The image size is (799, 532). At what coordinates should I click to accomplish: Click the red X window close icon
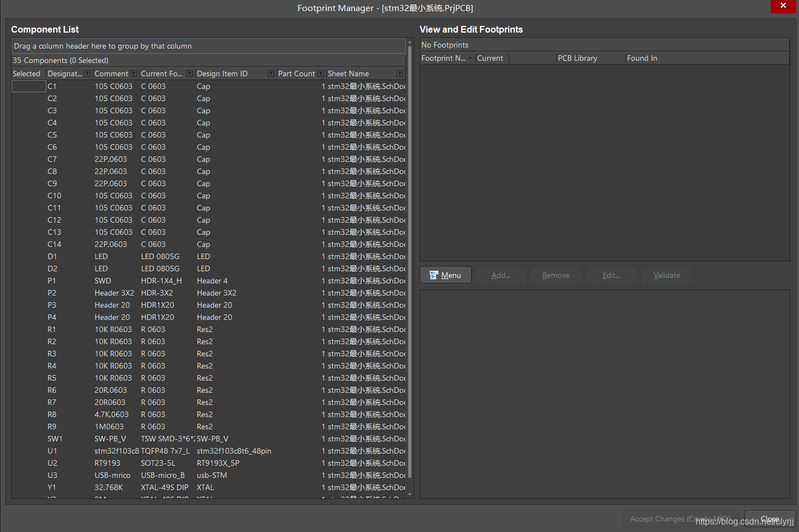783,6
